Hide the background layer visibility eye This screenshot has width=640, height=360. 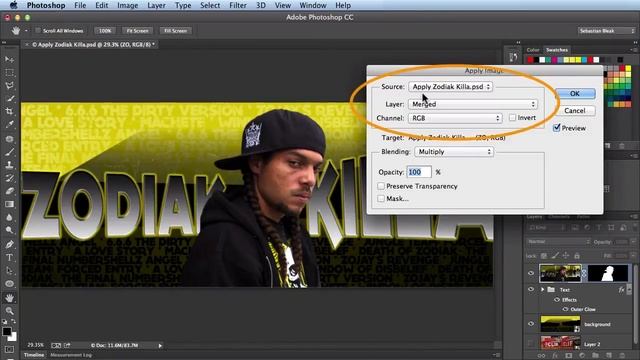[x=531, y=324]
